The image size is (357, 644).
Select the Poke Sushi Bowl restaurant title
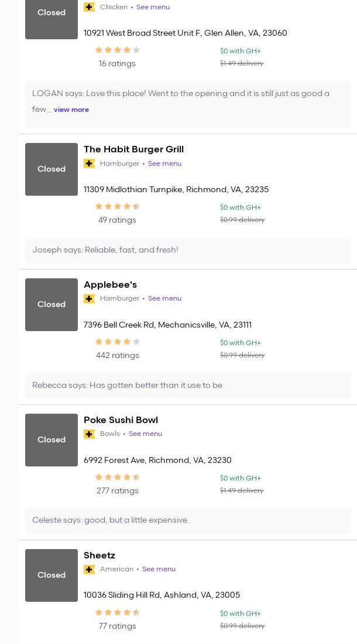(x=121, y=420)
